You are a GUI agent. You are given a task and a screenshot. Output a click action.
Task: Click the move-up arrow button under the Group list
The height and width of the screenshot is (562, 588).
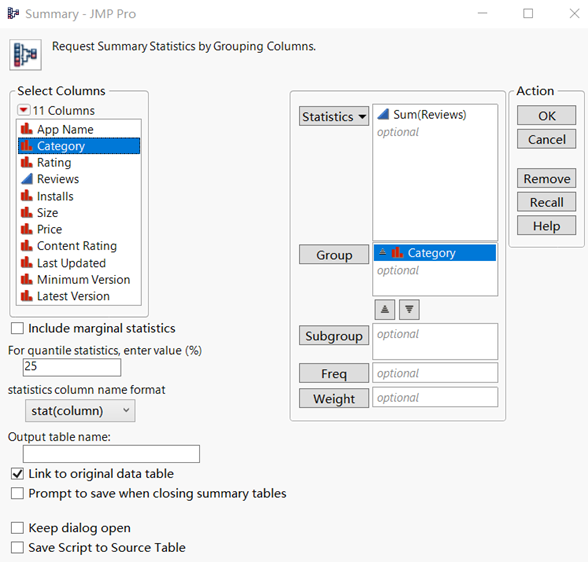tap(385, 310)
